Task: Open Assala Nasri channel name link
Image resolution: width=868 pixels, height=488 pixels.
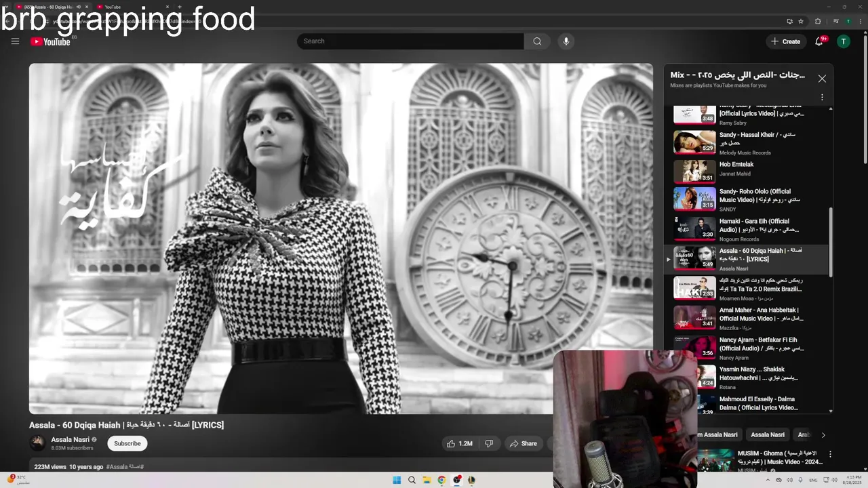Action: pyautogui.click(x=71, y=439)
